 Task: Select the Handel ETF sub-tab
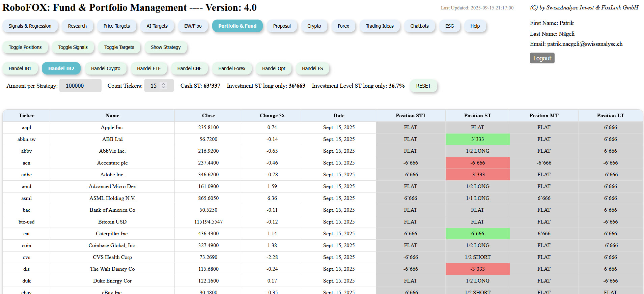tap(149, 68)
